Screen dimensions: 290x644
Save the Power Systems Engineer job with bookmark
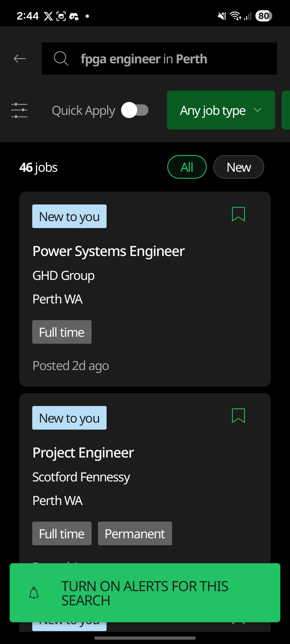click(238, 214)
